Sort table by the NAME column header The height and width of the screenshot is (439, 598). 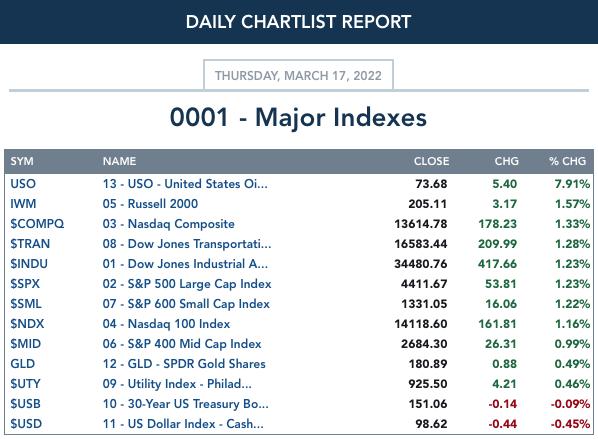point(119,161)
